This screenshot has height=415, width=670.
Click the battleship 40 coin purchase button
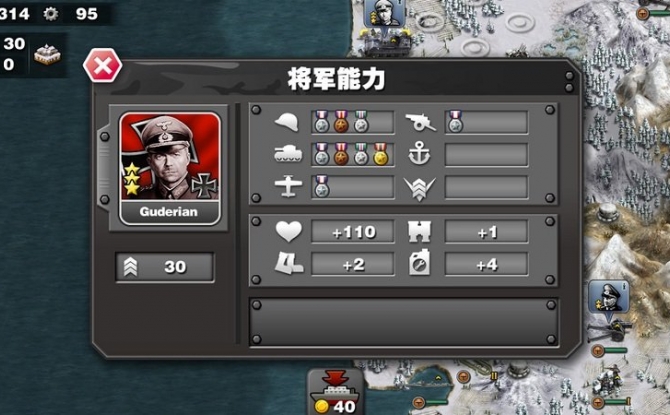pyautogui.click(x=335, y=392)
